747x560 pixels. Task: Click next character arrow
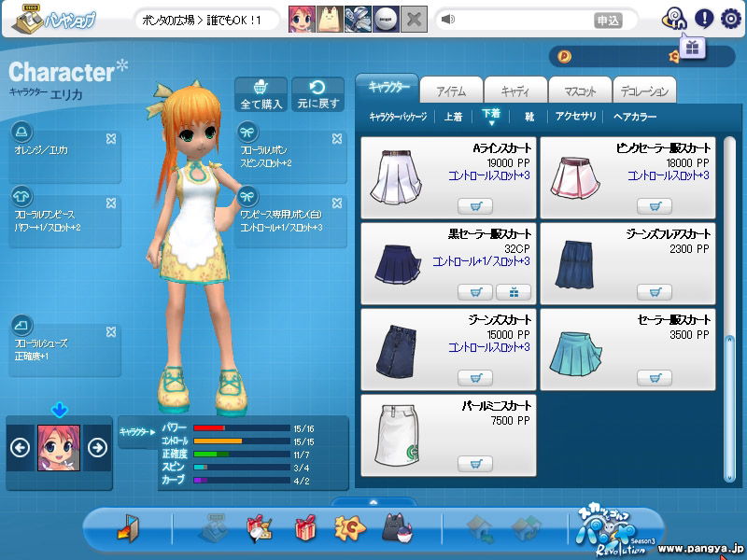pyautogui.click(x=98, y=448)
